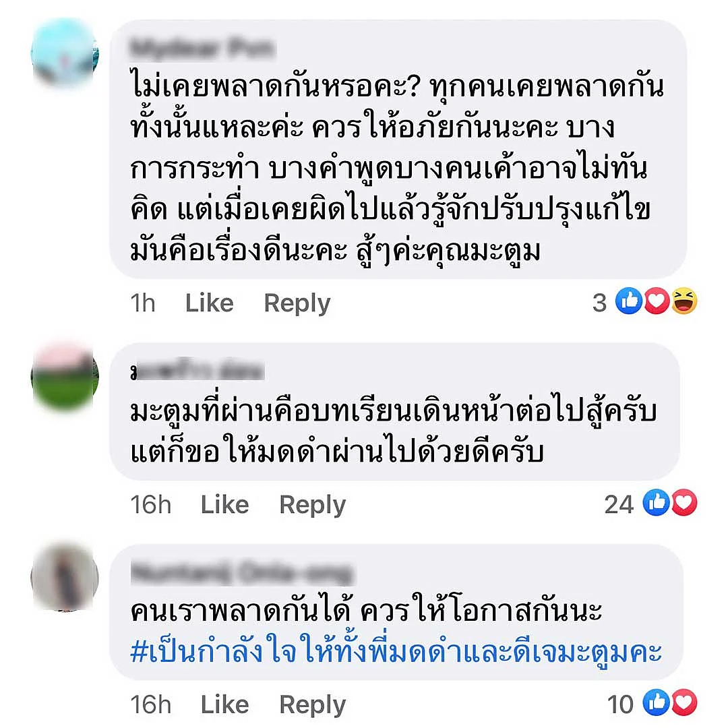Image resolution: width=728 pixels, height=728 pixels.
Task: Reply to the first comment posted 1h ago
Action: [x=297, y=304]
